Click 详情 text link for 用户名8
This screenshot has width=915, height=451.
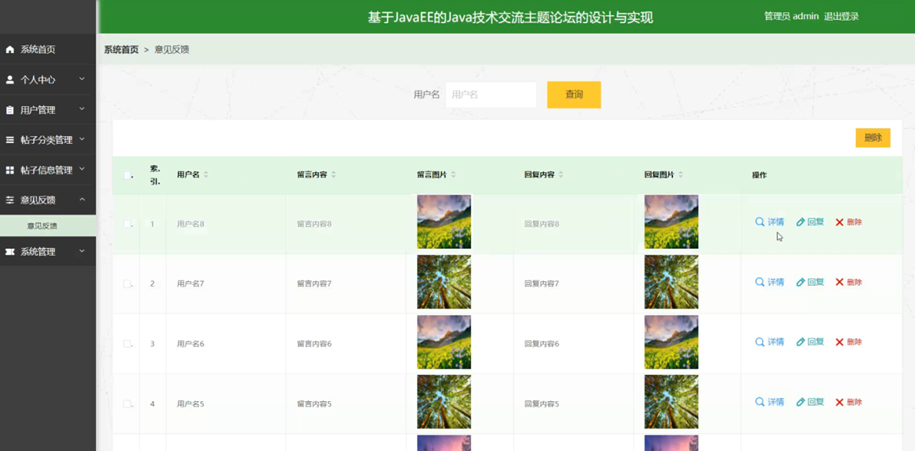[x=776, y=222]
